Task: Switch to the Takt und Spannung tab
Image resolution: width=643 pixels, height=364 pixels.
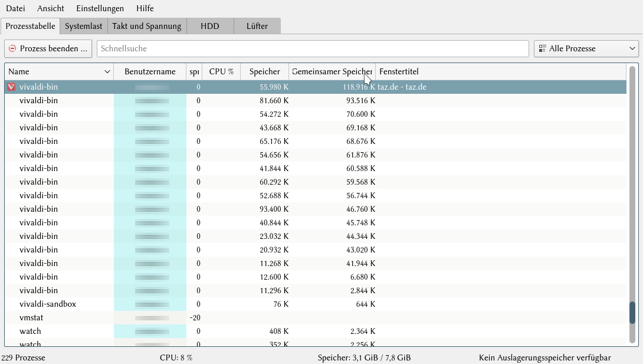Action: click(147, 26)
